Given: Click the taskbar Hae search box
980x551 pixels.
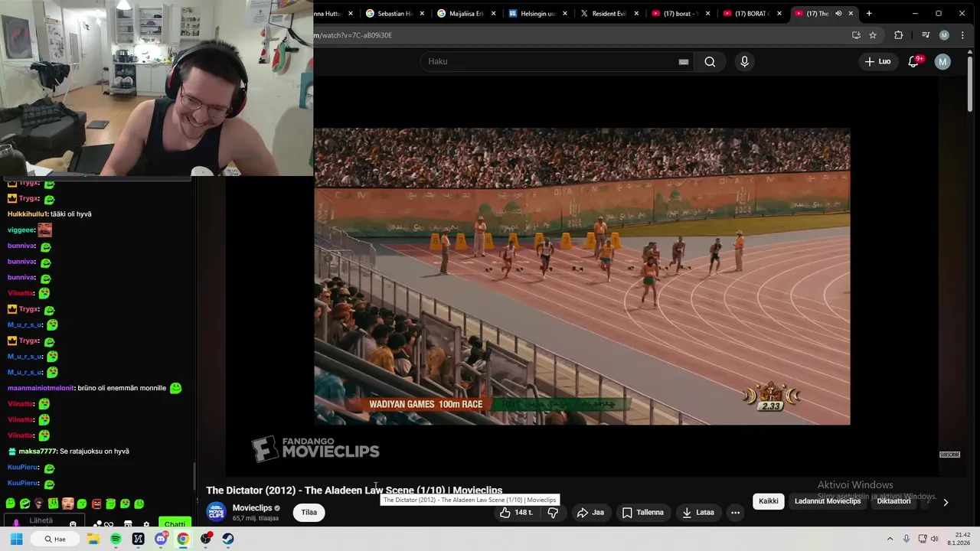Looking at the screenshot, I should pyautogui.click(x=55, y=539).
